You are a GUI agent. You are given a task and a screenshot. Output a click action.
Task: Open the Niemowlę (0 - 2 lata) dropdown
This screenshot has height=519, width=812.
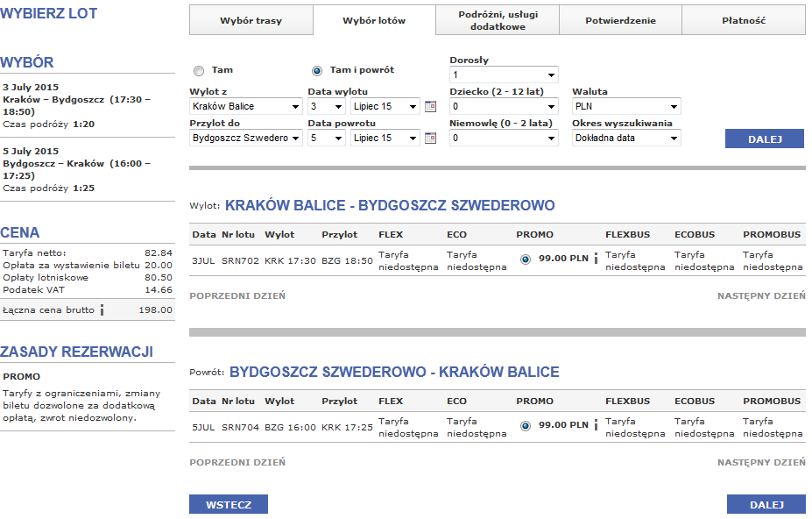[504, 138]
